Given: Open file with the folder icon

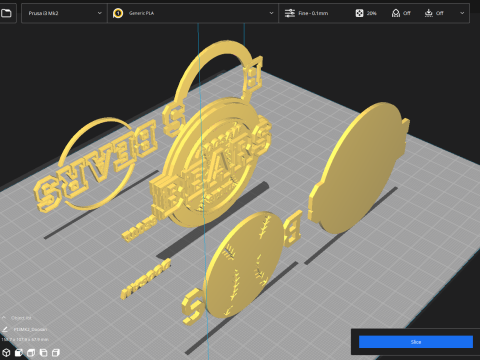Looking at the screenshot, I should coord(6,13).
